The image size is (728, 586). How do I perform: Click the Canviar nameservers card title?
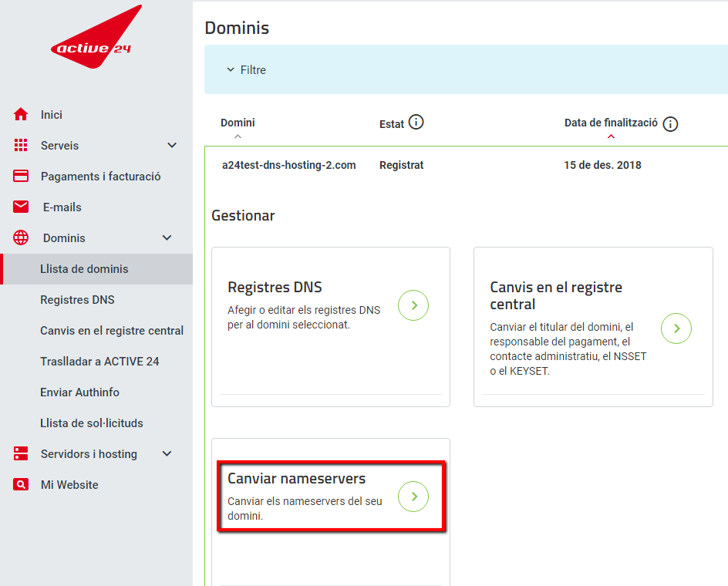click(297, 478)
